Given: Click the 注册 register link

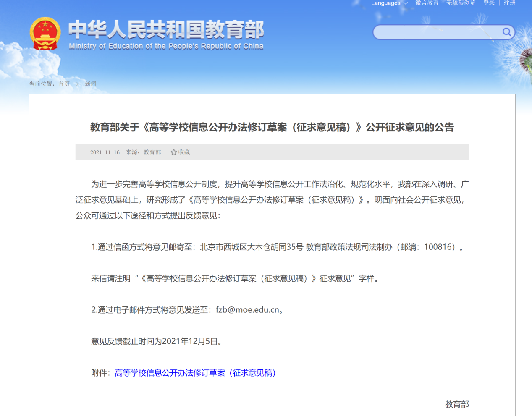Looking at the screenshot, I should click(509, 3).
